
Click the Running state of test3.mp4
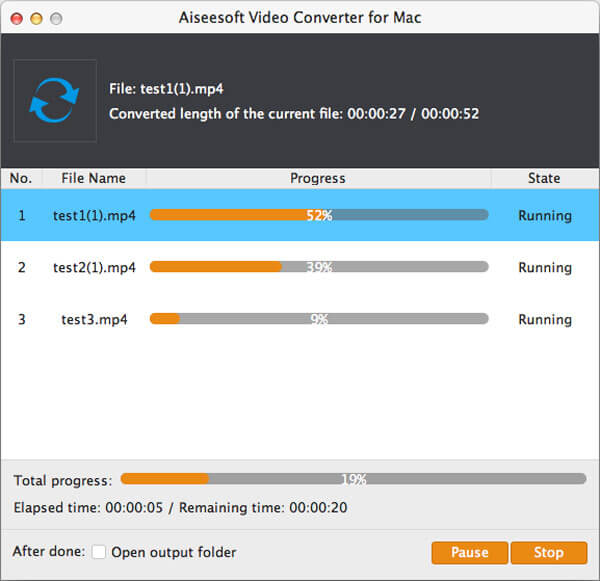click(x=544, y=319)
